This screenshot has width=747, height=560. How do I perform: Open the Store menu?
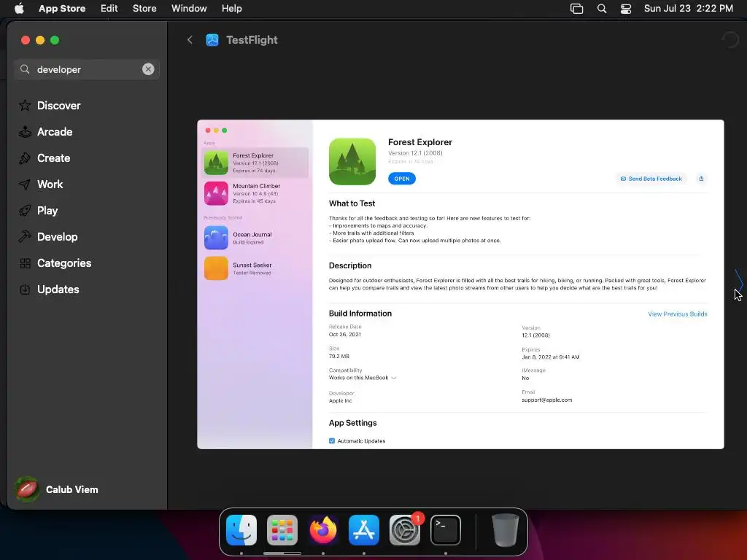[144, 8]
